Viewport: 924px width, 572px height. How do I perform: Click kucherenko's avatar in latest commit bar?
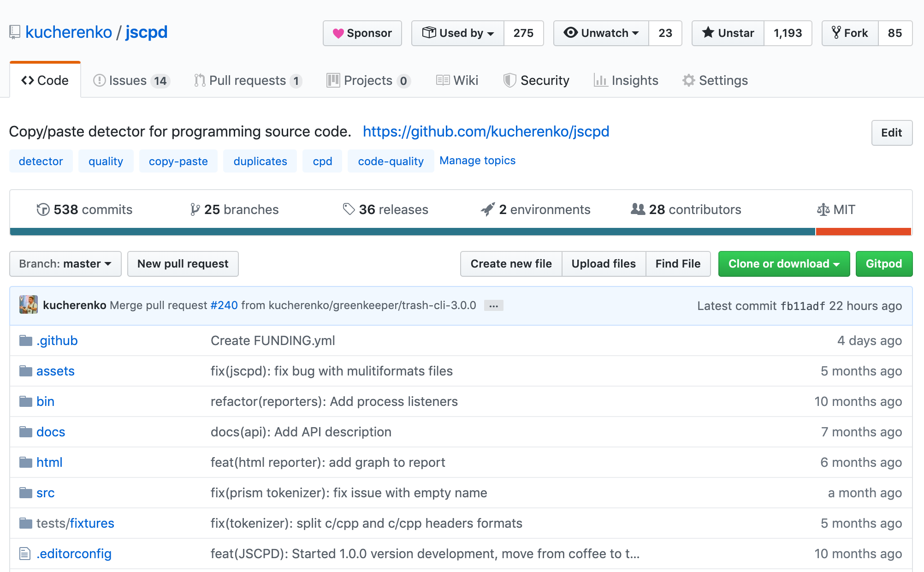coord(29,305)
